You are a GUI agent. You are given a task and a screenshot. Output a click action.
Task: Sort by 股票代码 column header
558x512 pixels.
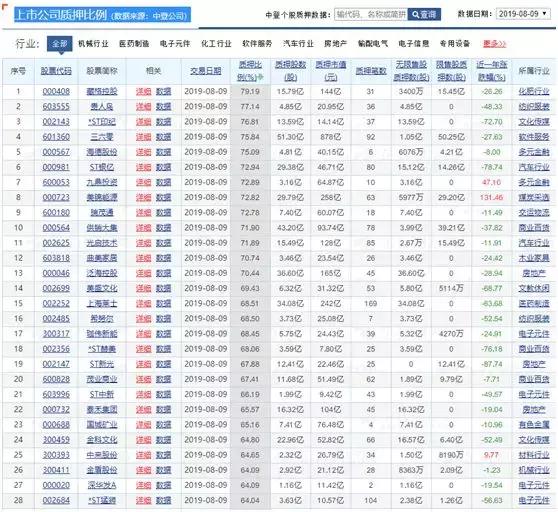56,71
